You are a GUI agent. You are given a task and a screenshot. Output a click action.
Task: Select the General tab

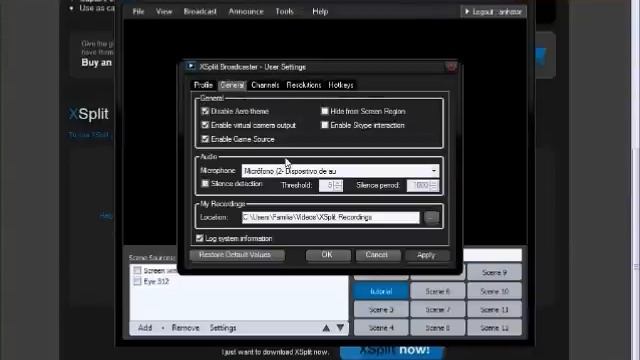click(232, 85)
